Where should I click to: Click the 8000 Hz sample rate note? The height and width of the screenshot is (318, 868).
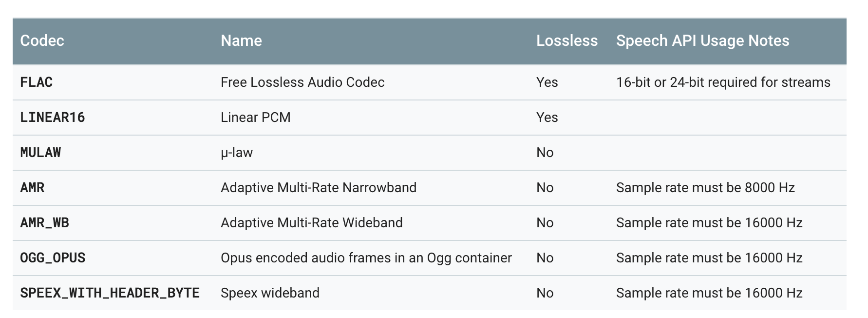tap(705, 187)
